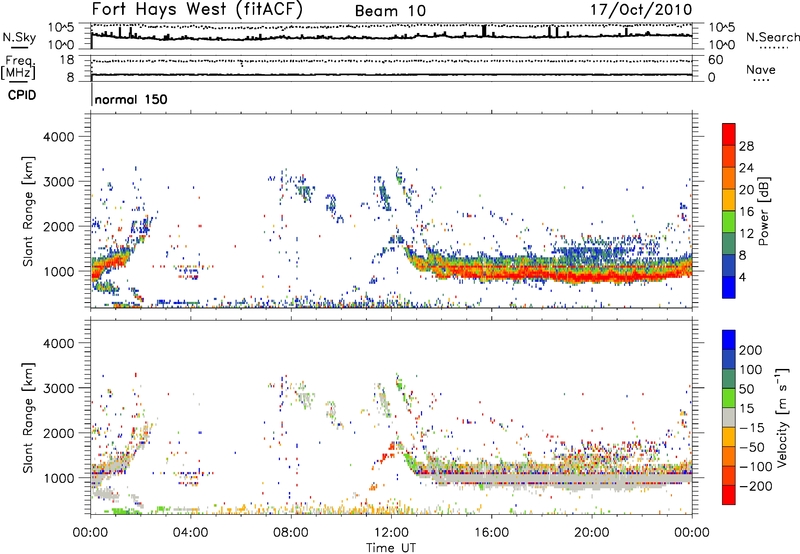Click the 'Freq. [MHz]' axis label
Screen dimensions: 800x554
[19, 67]
